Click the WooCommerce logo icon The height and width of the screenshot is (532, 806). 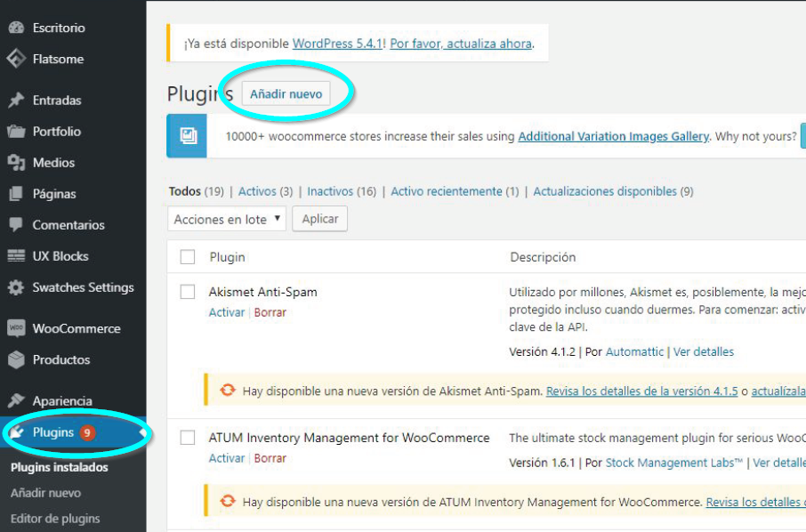(x=16, y=328)
